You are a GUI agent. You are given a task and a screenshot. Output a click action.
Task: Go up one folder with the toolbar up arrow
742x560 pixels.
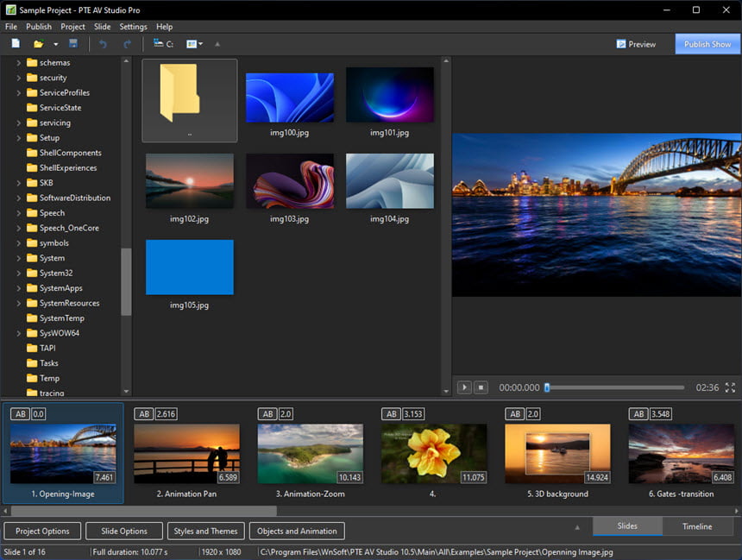217,44
